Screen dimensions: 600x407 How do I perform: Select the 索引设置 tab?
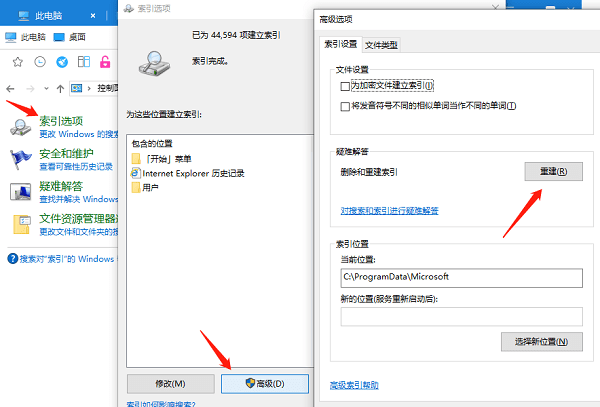click(340, 45)
